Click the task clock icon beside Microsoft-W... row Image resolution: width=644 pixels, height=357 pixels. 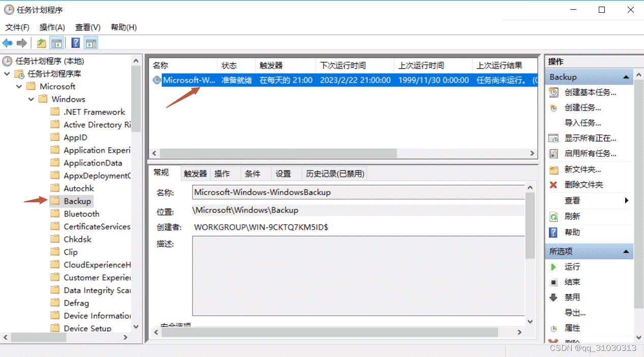point(157,80)
